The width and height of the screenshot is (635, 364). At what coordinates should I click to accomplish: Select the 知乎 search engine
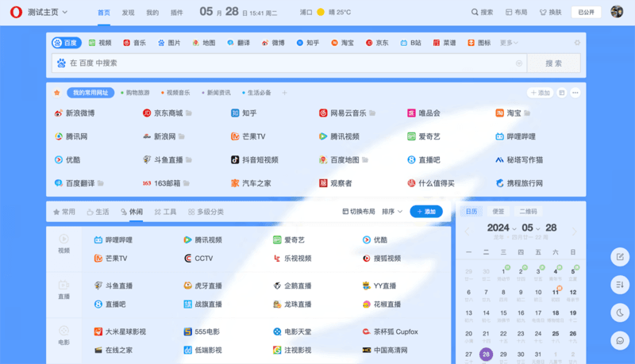coord(308,43)
